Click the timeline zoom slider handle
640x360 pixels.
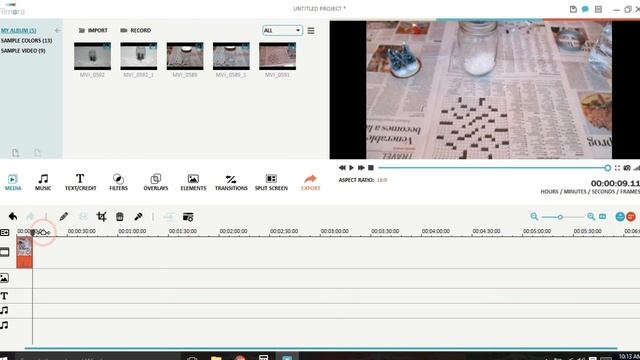click(x=560, y=217)
